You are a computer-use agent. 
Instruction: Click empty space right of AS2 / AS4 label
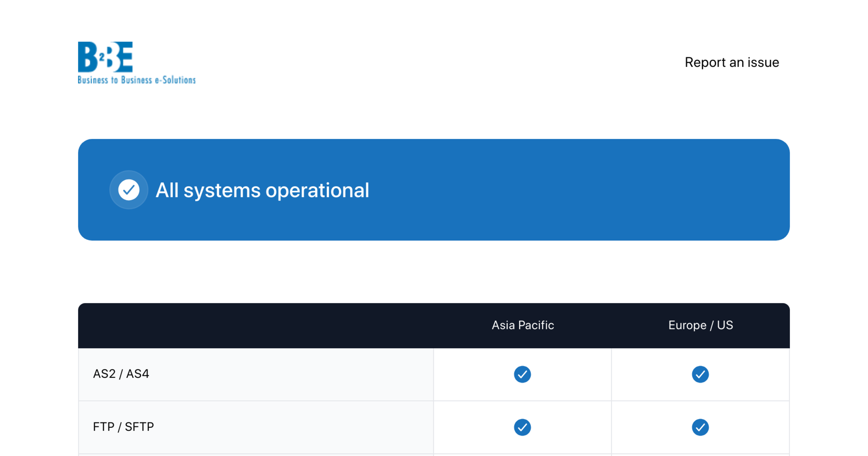pos(289,374)
